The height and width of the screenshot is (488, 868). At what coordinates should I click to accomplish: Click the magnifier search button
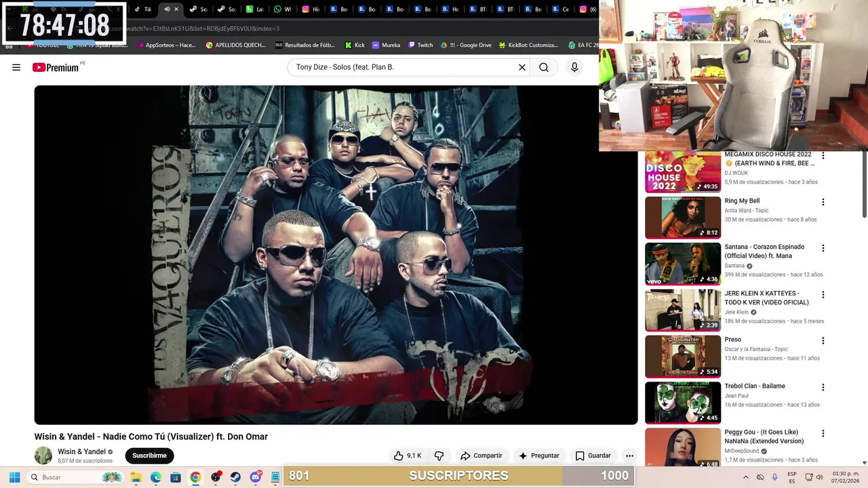(x=544, y=67)
